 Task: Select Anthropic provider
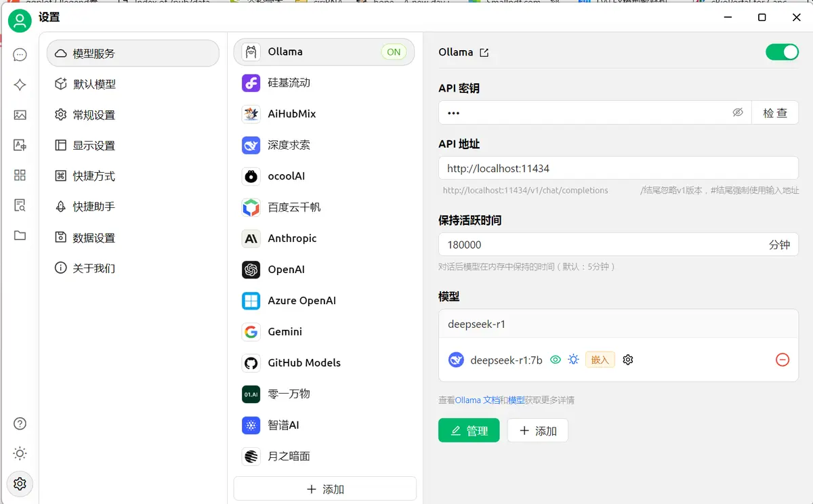[x=324, y=238]
